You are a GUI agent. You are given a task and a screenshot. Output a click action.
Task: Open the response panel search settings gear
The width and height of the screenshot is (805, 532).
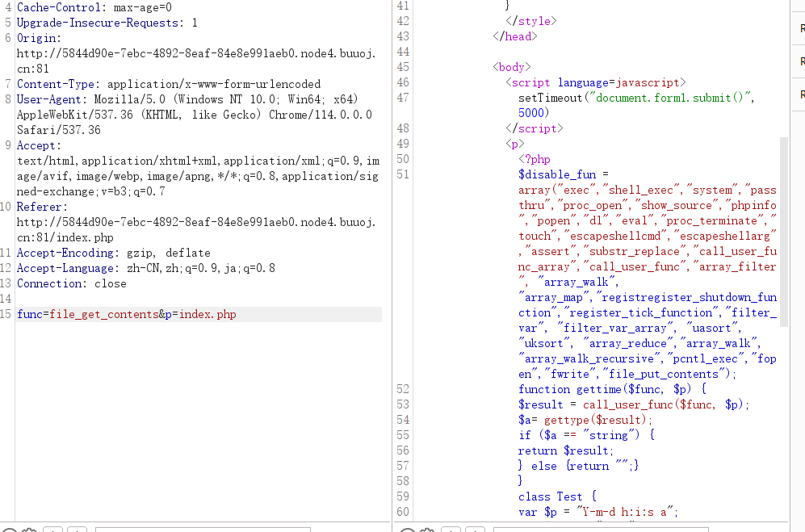[x=427, y=530]
